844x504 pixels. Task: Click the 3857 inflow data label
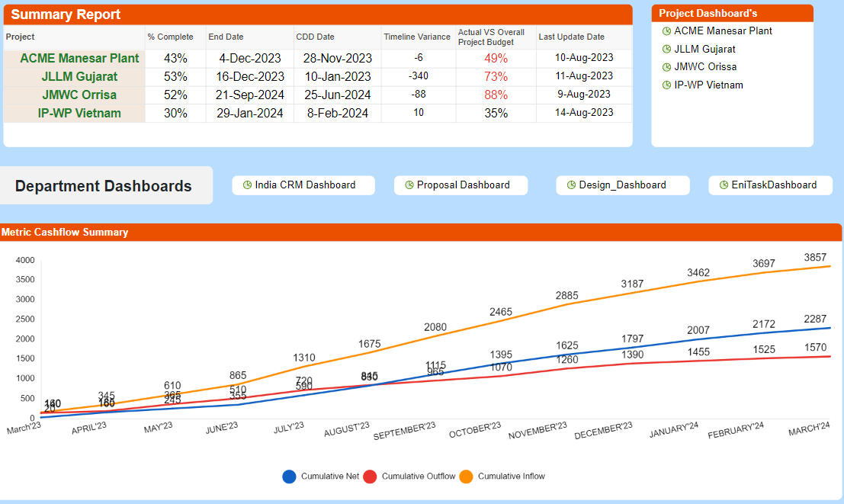[815, 258]
